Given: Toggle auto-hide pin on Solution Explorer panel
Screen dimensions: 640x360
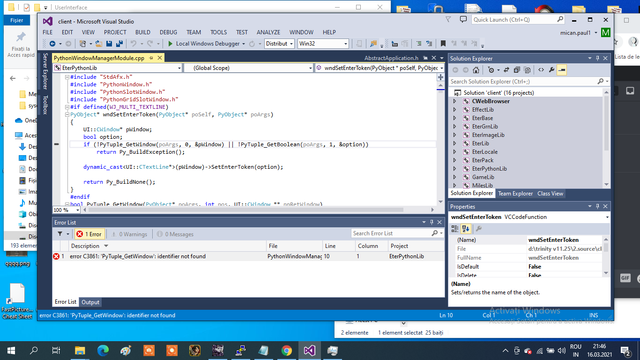Looking at the screenshot, I should click(x=598, y=58).
